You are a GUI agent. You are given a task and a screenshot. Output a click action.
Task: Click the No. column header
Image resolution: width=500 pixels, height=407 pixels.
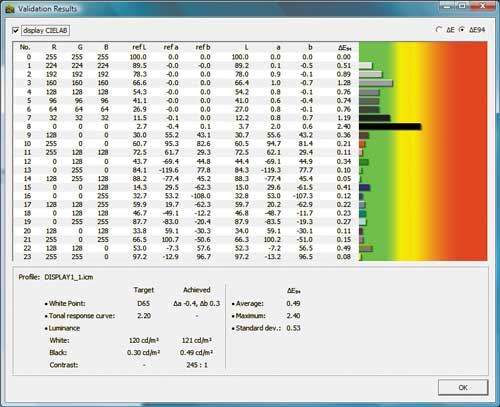click(x=25, y=47)
